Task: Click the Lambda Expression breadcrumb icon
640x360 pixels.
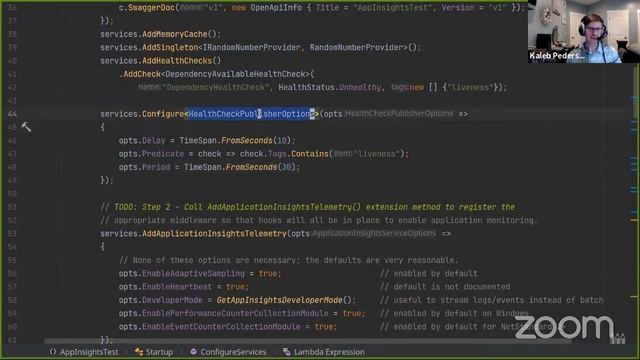Action: click(x=287, y=352)
